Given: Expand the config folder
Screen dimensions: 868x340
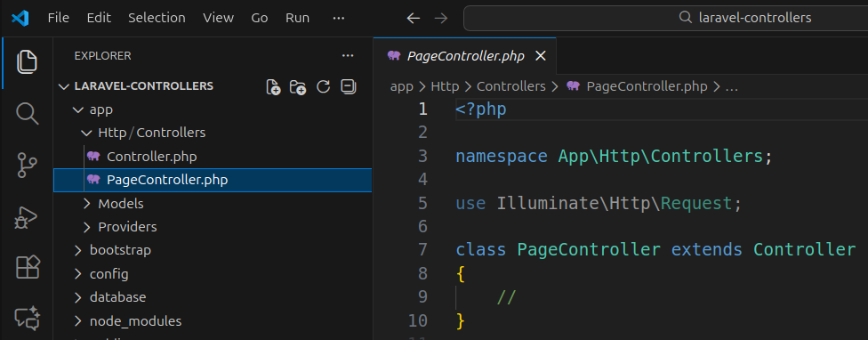Looking at the screenshot, I should click(213, 274).
